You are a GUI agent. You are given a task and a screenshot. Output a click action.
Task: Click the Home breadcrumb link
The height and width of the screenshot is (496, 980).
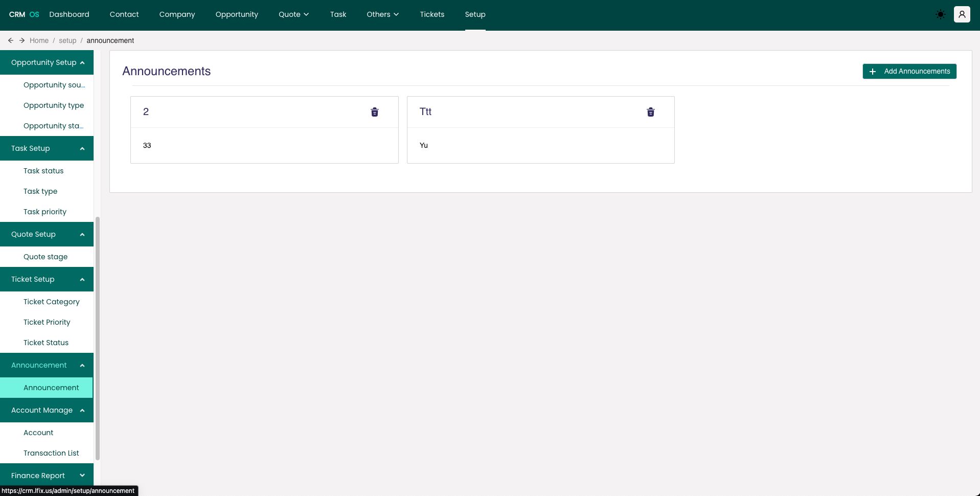[x=39, y=40]
